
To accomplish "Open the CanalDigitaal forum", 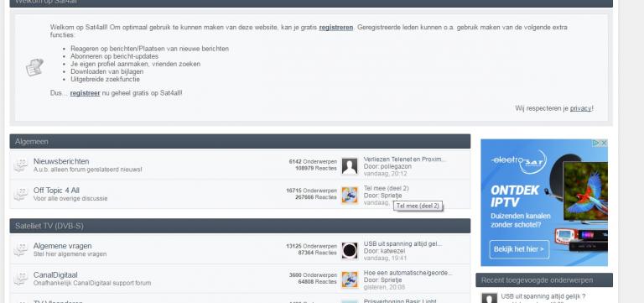I will click(55, 274).
